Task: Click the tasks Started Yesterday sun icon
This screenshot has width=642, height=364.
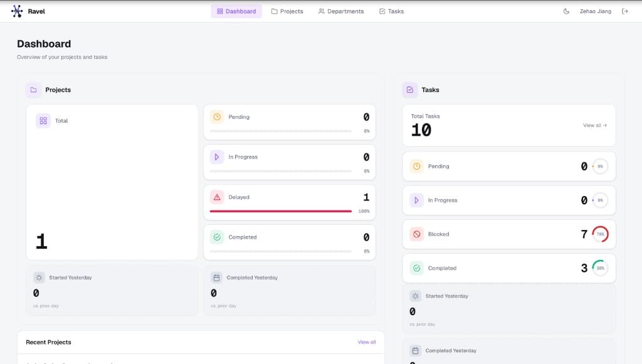Action: coord(415,296)
